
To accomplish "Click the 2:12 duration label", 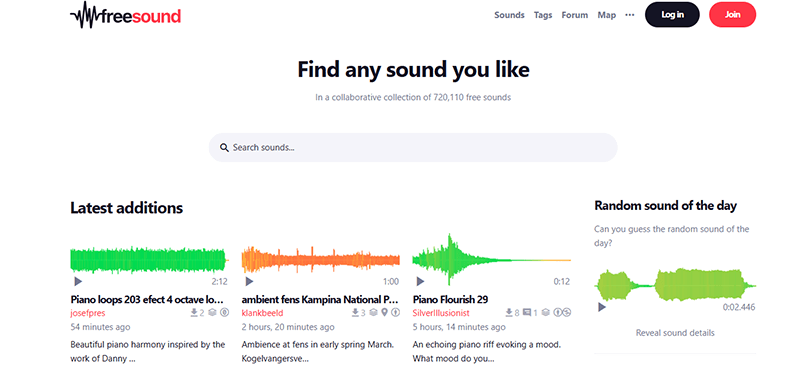I will tap(219, 282).
